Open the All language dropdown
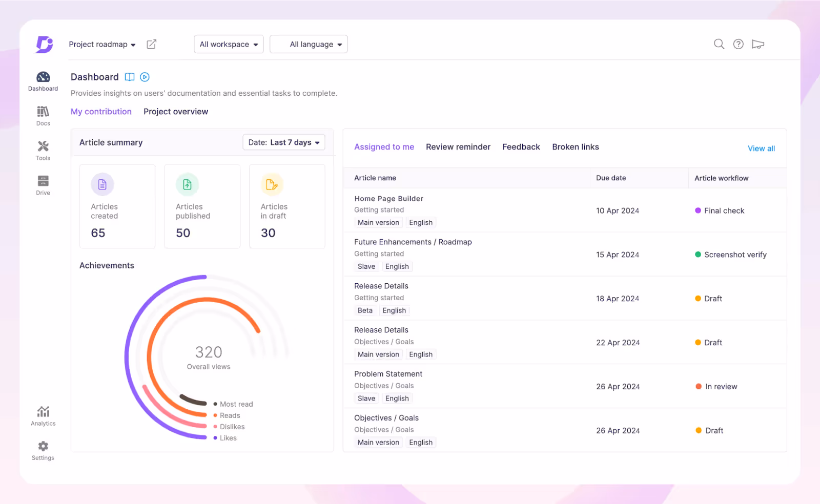The image size is (820, 504). (x=309, y=44)
